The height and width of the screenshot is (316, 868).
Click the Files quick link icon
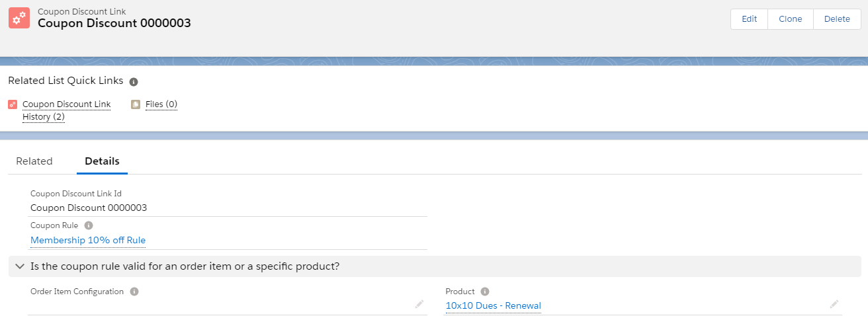pyautogui.click(x=136, y=104)
